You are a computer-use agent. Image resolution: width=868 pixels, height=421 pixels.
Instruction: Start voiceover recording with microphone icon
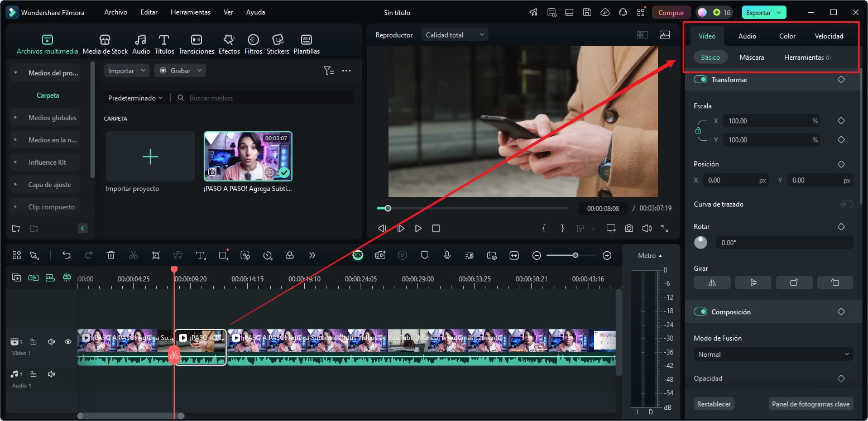[447, 255]
